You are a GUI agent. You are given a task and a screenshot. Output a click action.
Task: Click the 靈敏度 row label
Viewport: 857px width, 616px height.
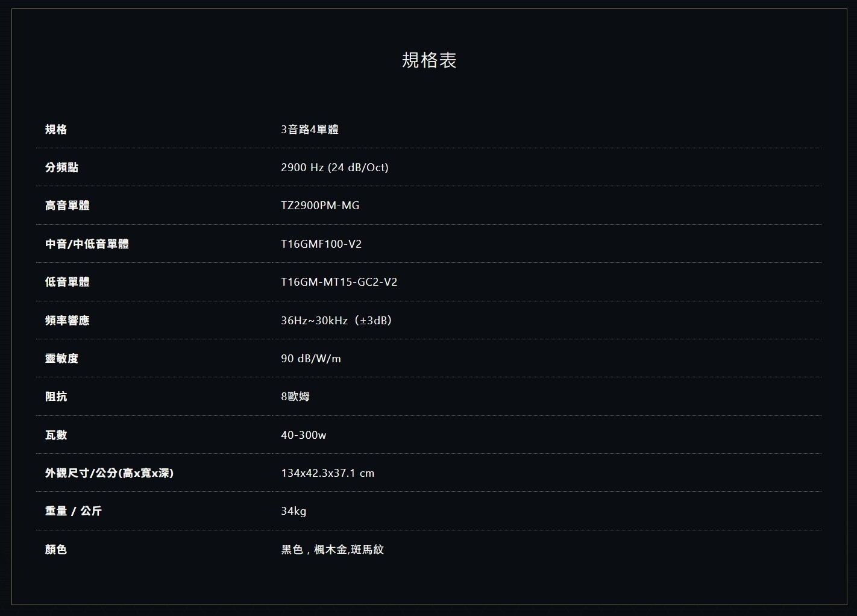(x=61, y=359)
